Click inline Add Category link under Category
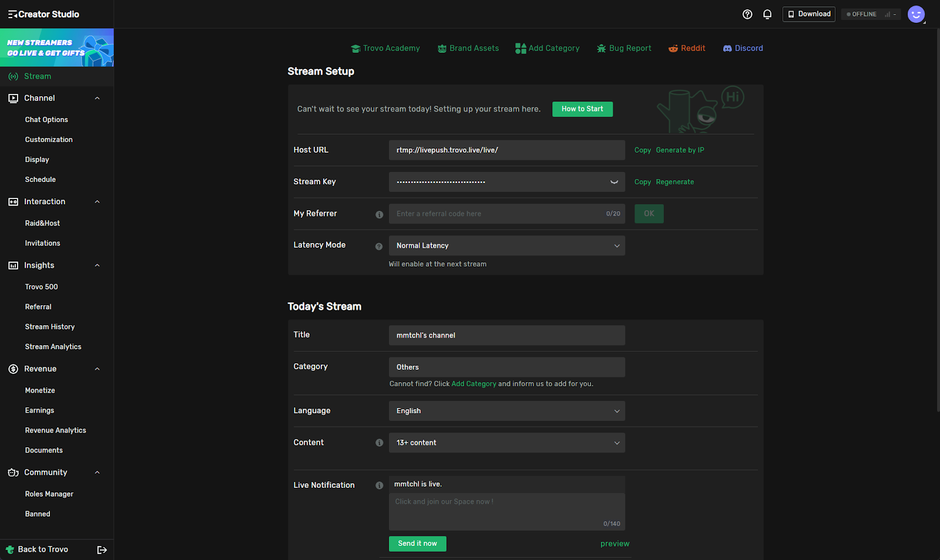The image size is (940, 560). [x=474, y=384]
